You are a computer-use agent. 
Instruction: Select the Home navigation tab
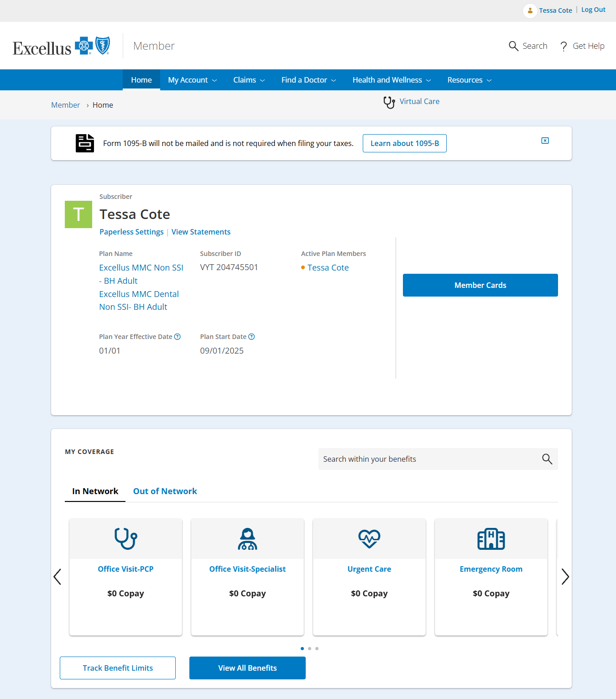click(x=141, y=80)
